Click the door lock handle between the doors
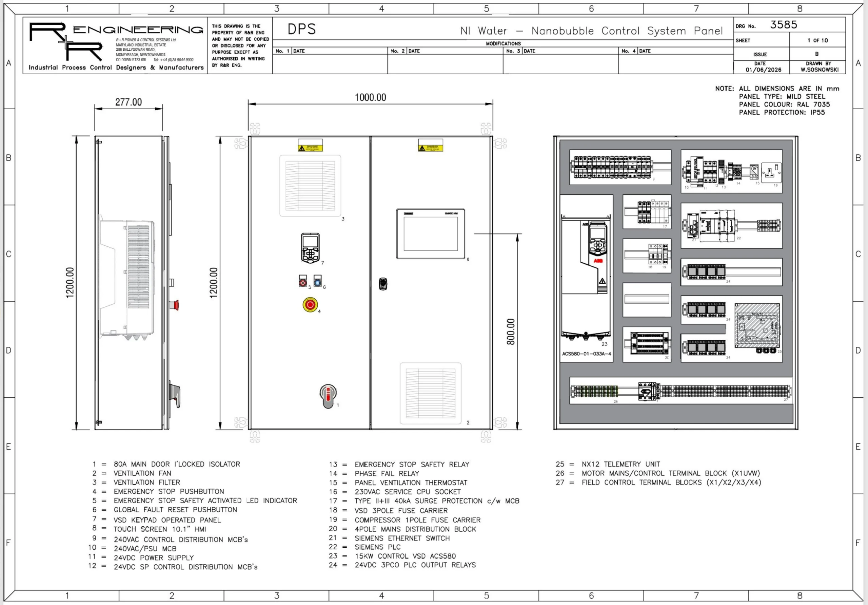 point(383,284)
